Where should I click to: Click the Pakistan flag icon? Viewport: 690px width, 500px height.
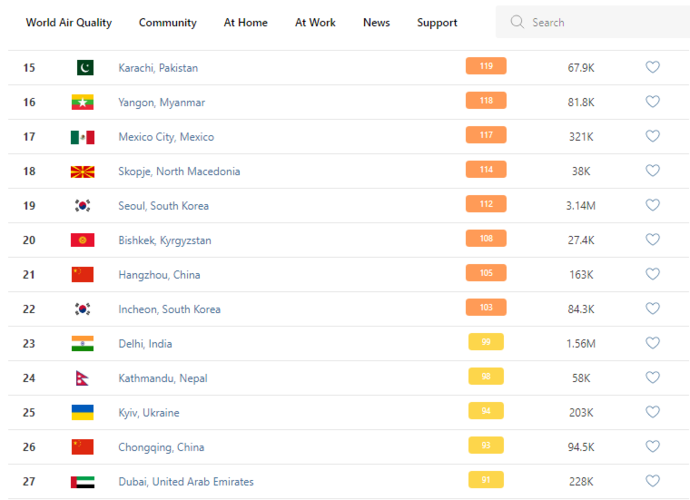pyautogui.click(x=83, y=68)
